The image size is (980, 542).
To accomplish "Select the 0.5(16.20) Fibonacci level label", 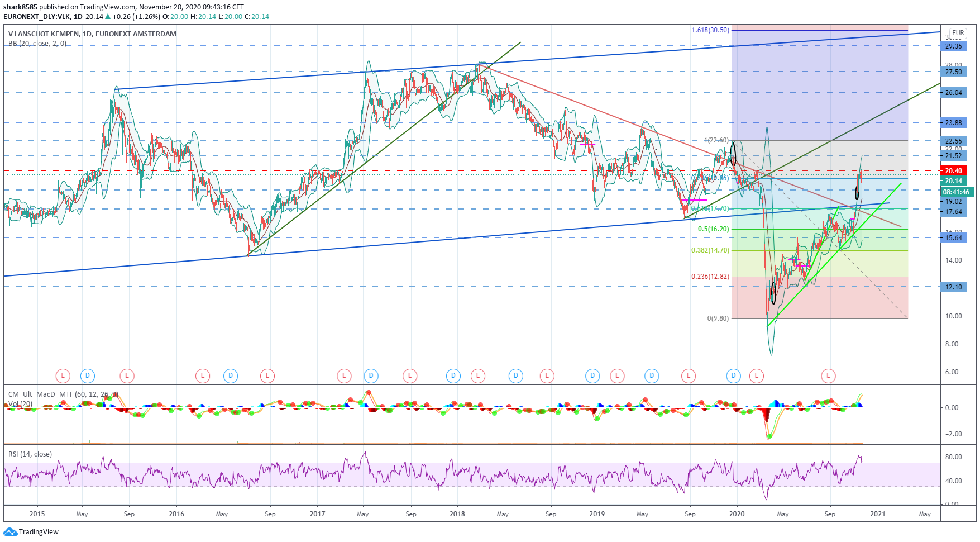I will click(x=714, y=229).
